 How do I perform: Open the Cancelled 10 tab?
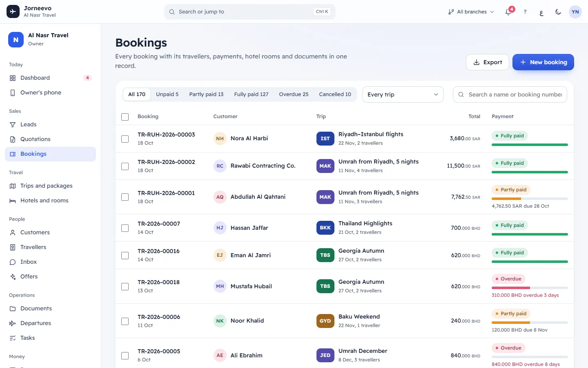pyautogui.click(x=335, y=94)
